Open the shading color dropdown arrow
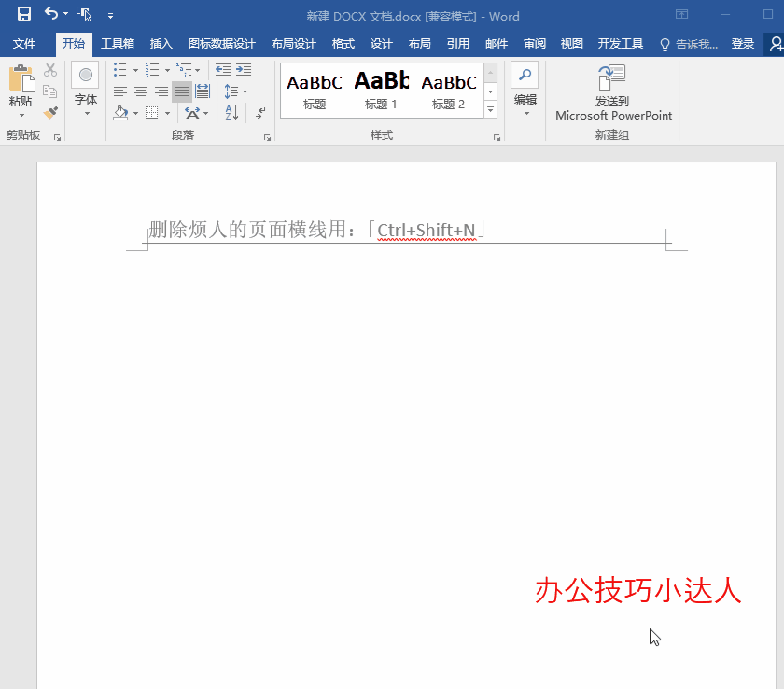Image resolution: width=784 pixels, height=689 pixels. (x=135, y=113)
